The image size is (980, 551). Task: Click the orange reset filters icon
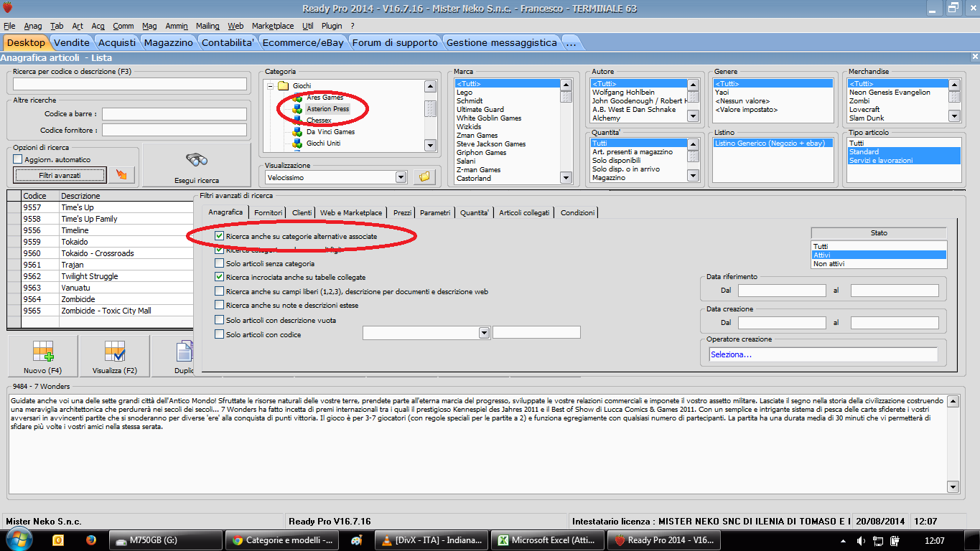[x=121, y=174]
